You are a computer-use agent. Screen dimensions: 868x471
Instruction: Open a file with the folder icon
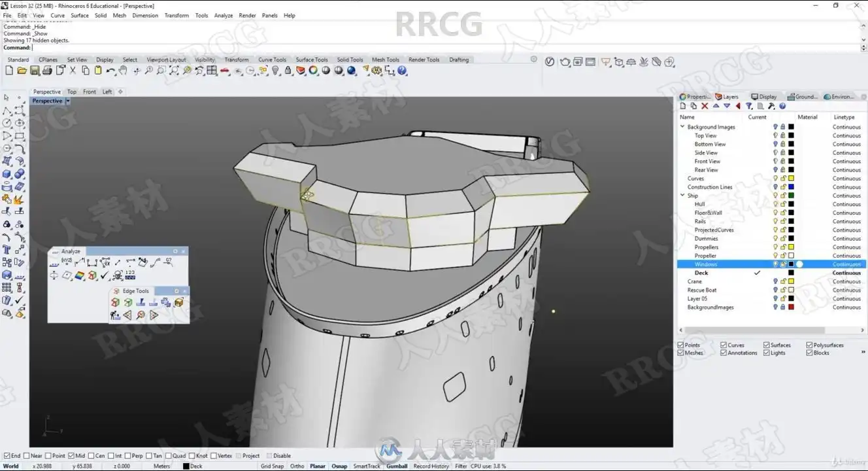(x=22, y=70)
